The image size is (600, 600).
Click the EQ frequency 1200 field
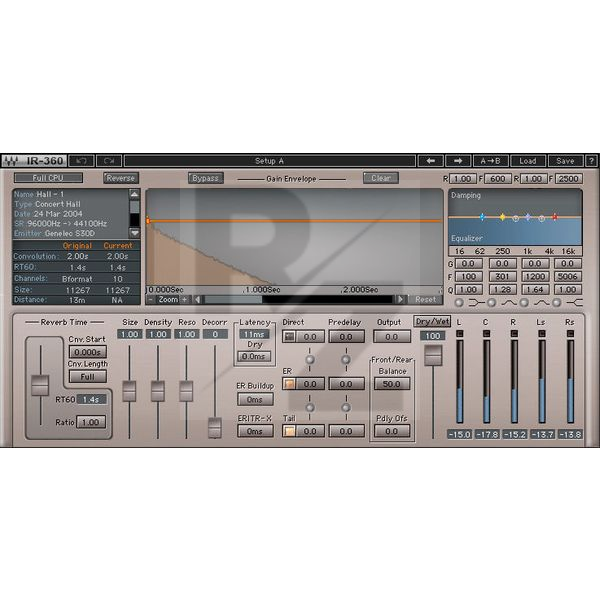[535, 276]
